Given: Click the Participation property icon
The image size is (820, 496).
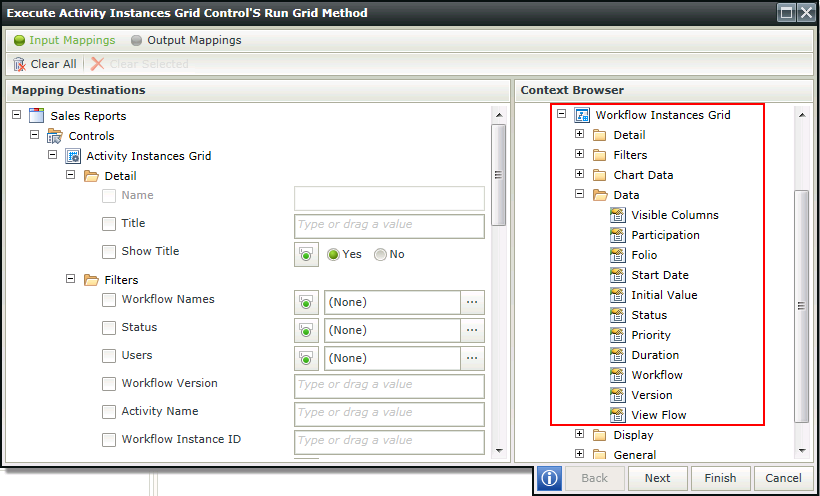Looking at the screenshot, I should (618, 235).
